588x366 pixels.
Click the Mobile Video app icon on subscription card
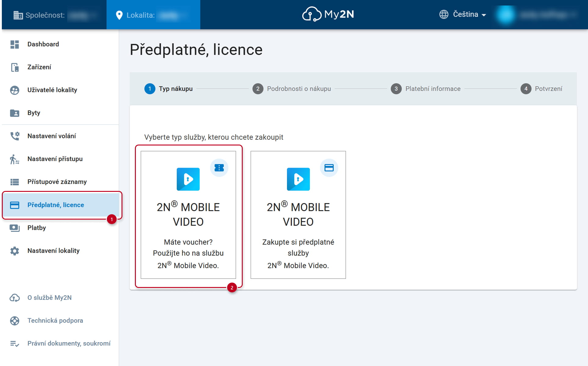pyautogui.click(x=298, y=179)
